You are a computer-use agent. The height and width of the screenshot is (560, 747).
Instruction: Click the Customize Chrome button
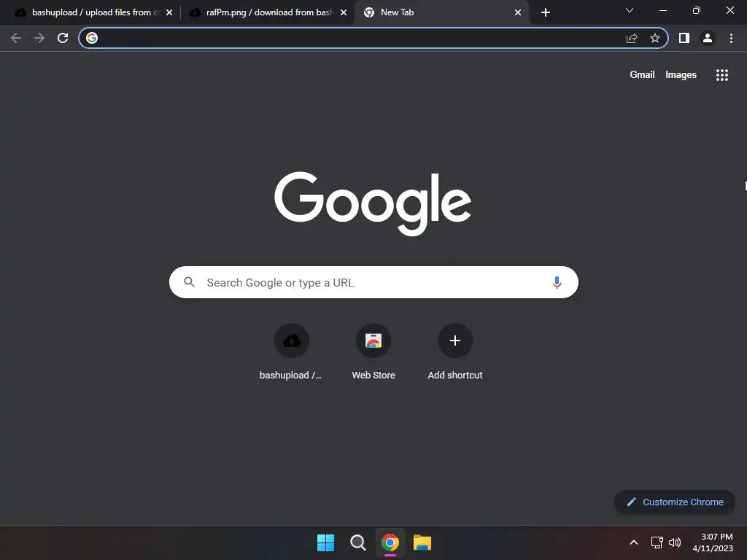[x=675, y=502]
